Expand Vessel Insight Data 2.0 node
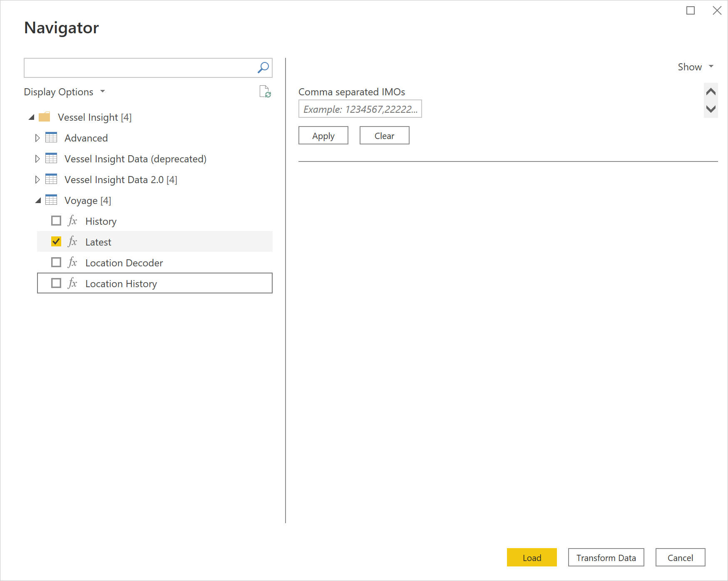 click(37, 179)
